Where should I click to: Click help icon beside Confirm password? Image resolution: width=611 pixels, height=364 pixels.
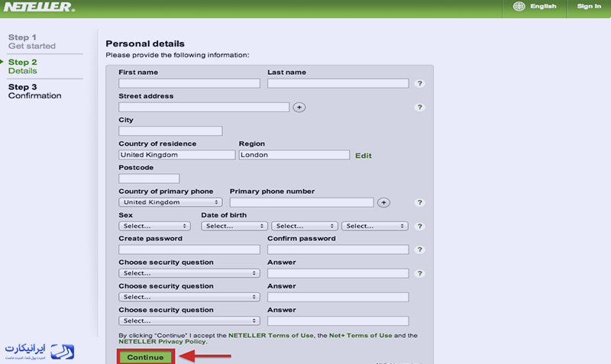point(419,250)
